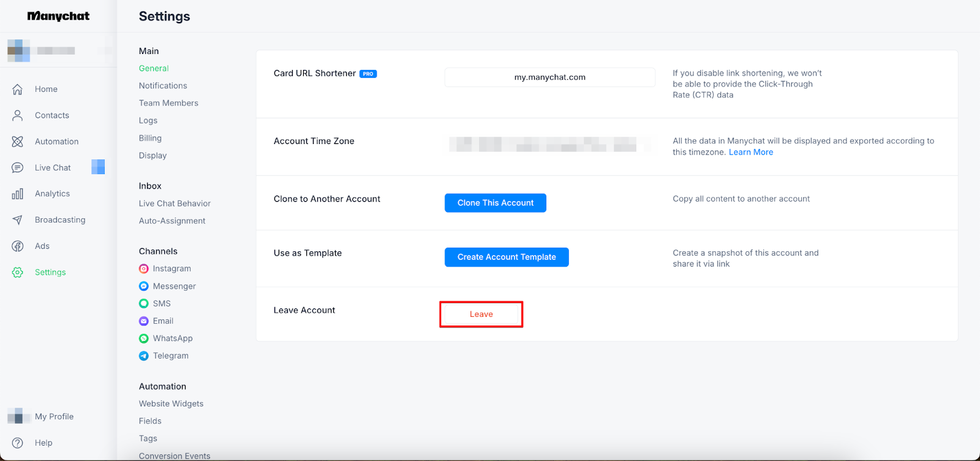The image size is (980, 461).
Task: Click the Help question mark icon
Action: coord(18,443)
